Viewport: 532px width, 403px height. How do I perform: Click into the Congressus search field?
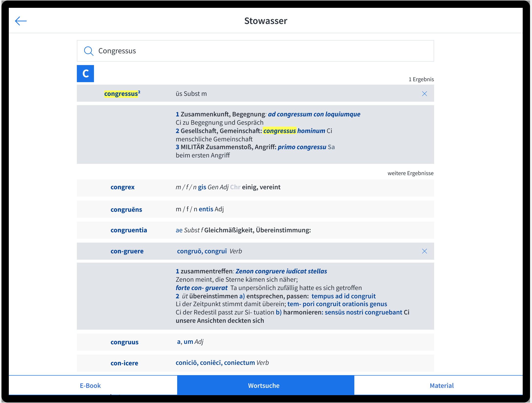click(x=255, y=51)
